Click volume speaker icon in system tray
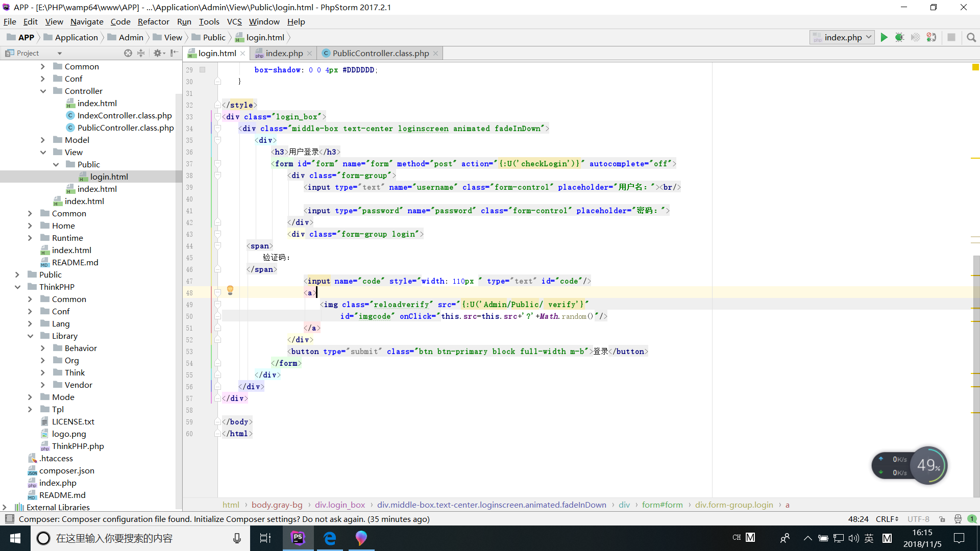 point(854,538)
